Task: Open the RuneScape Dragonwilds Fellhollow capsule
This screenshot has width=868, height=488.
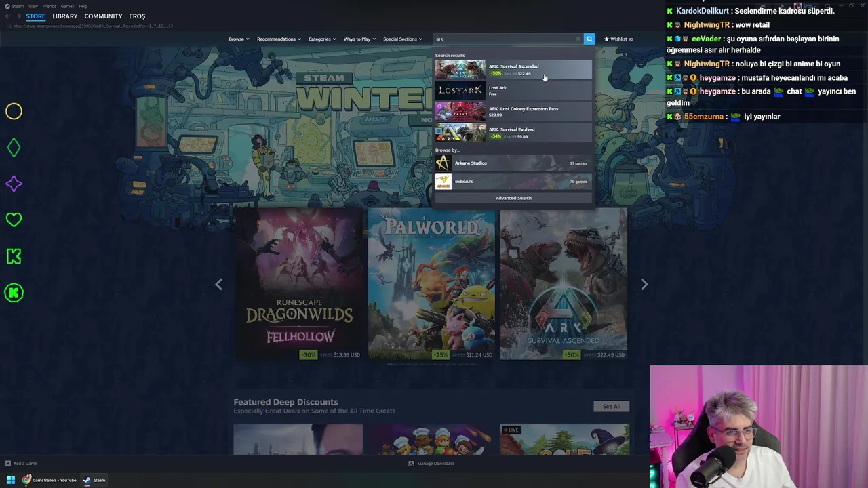Action: (x=298, y=284)
